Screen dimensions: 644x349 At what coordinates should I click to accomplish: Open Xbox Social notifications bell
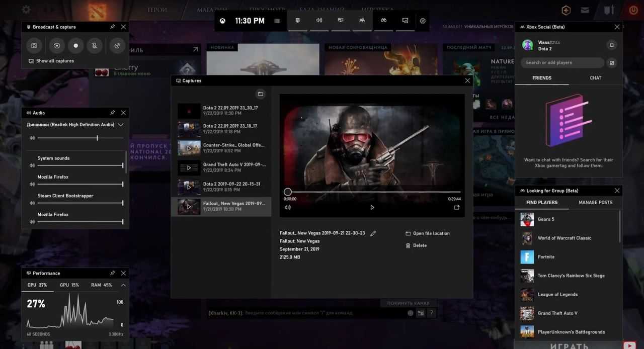(x=612, y=45)
